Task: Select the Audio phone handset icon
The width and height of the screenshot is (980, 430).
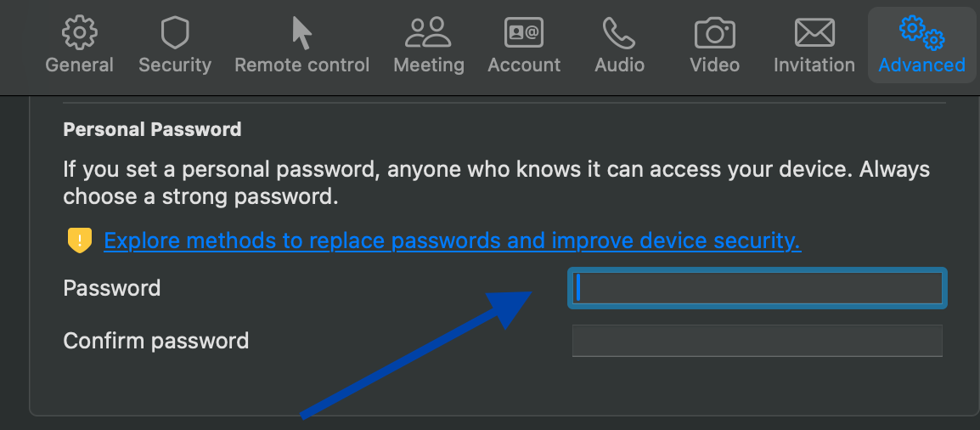Action: tap(619, 33)
